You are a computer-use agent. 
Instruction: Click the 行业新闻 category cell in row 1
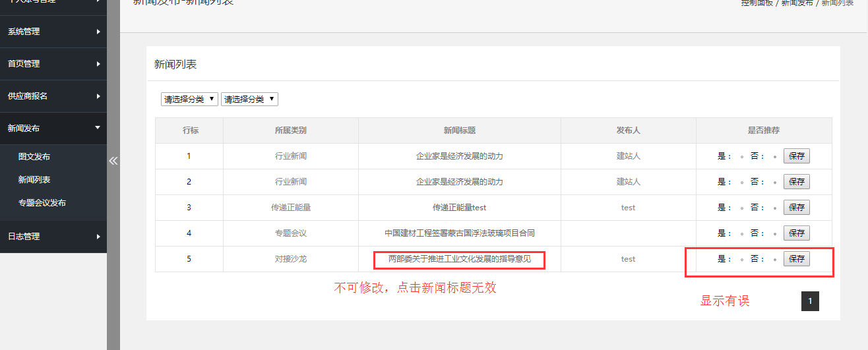point(291,156)
